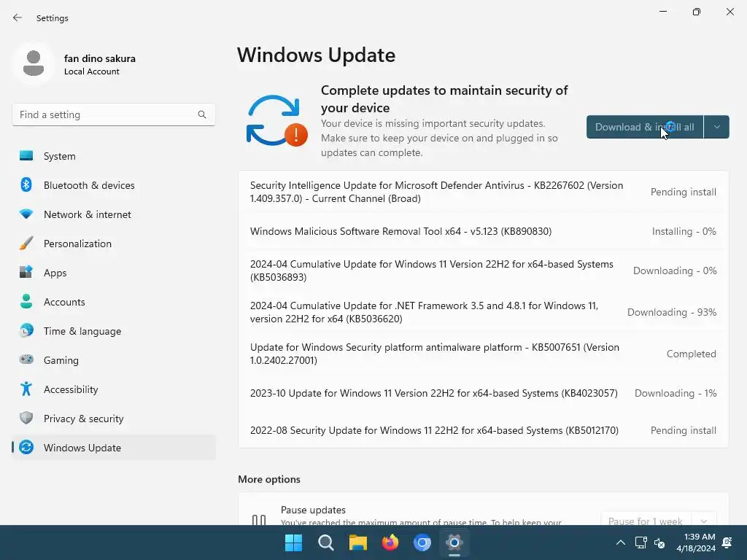Screen dimensions: 747x560
Task: Click the network status tray icon
Action: [x=640, y=542]
